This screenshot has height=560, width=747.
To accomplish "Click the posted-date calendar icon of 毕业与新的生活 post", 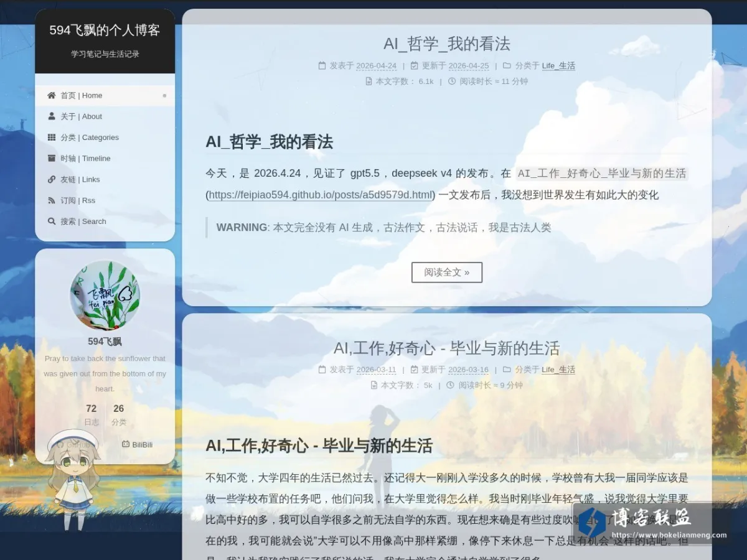I will pos(322,370).
